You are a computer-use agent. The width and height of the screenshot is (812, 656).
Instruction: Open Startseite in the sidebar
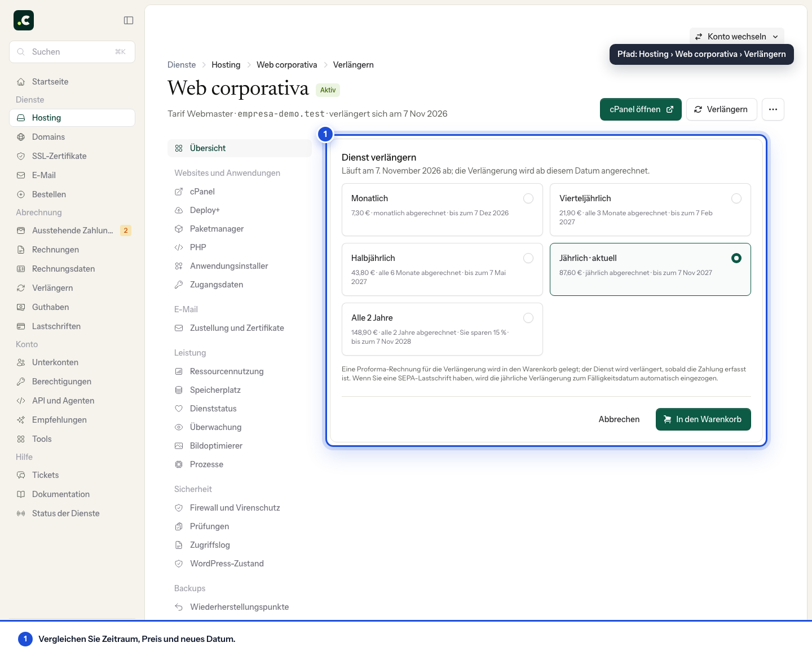tap(72, 82)
